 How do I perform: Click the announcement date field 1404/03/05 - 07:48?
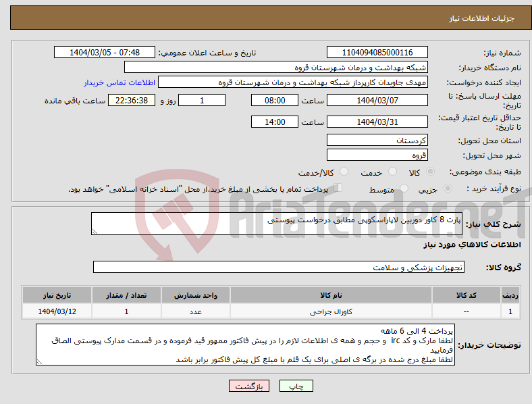click(x=105, y=52)
